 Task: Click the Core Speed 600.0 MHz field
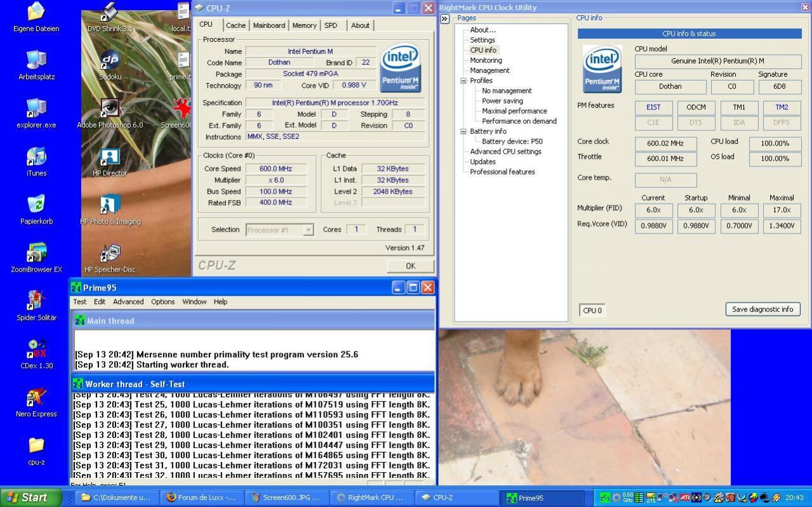tap(276, 169)
